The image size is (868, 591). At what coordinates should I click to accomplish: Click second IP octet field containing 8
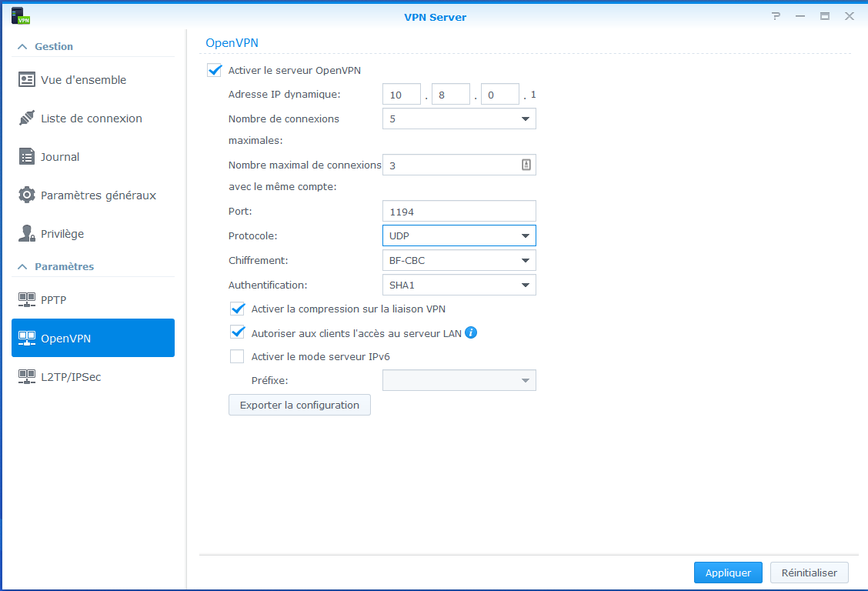click(x=451, y=94)
